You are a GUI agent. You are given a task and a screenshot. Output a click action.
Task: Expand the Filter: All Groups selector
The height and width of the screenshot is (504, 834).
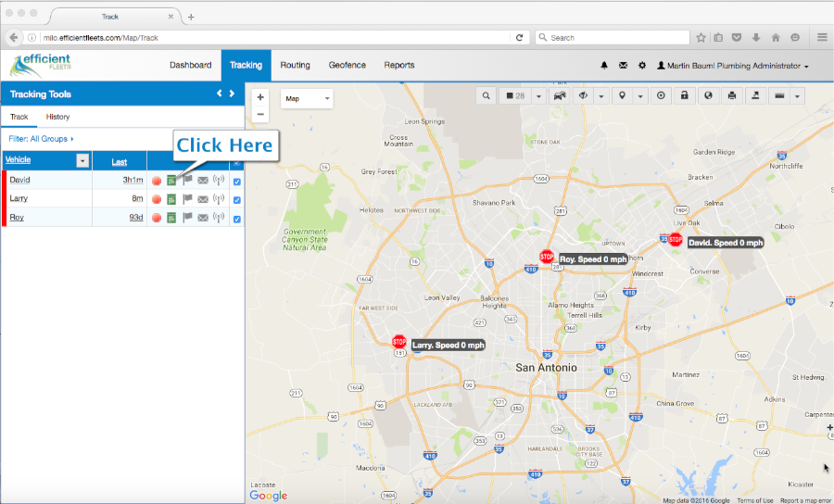(x=41, y=139)
